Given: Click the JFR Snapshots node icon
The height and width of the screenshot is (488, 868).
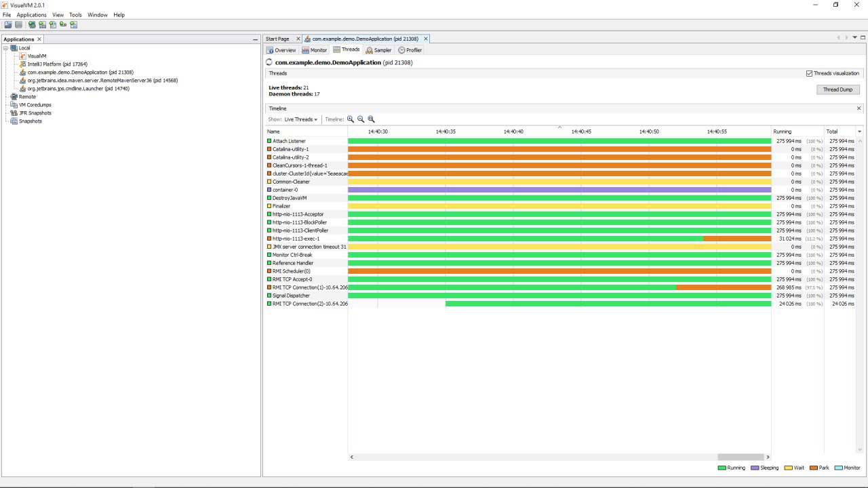Looking at the screenshot, I should [x=14, y=113].
